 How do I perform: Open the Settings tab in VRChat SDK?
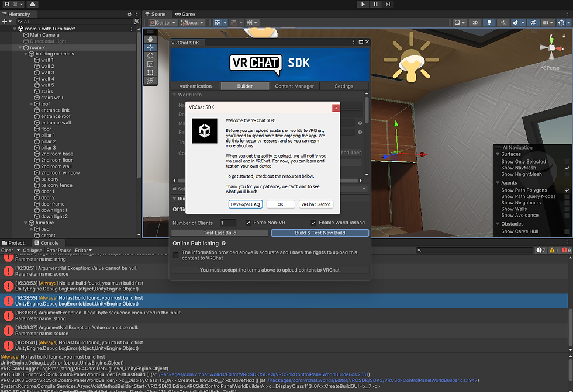click(344, 86)
